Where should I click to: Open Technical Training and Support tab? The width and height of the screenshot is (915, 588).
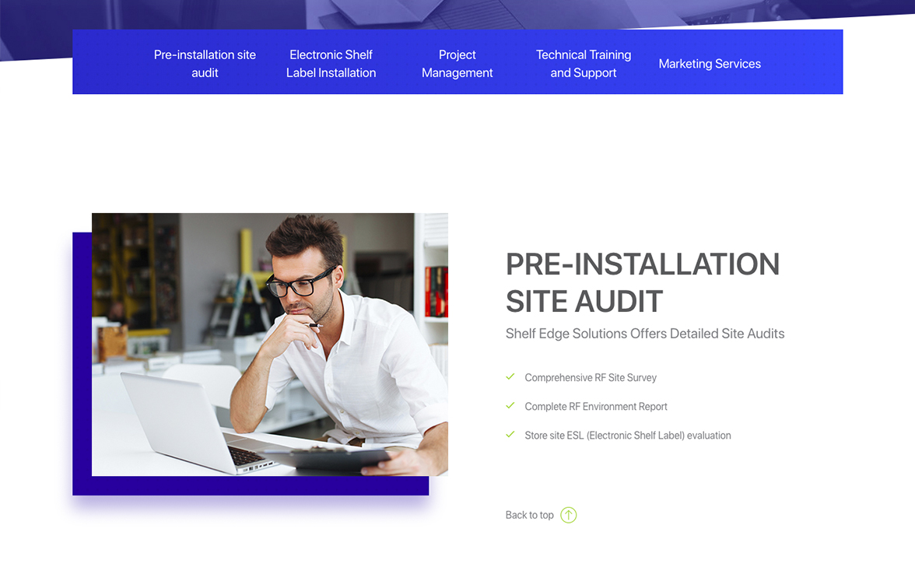tap(584, 64)
